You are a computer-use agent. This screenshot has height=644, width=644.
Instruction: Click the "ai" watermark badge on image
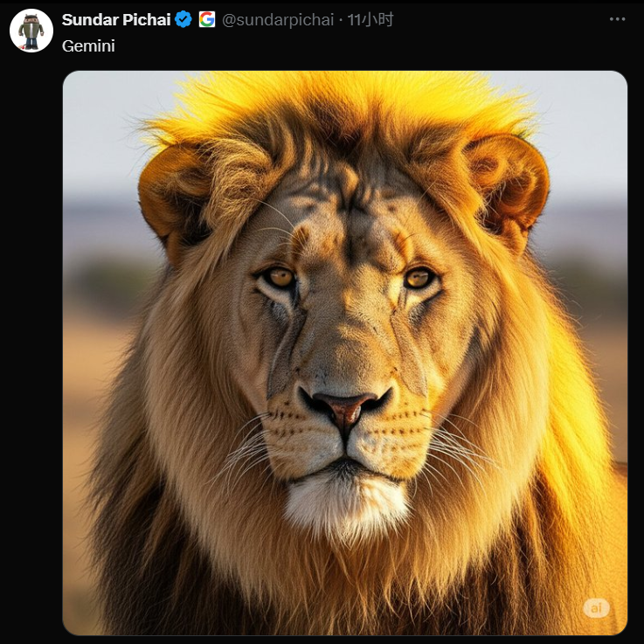point(596,608)
